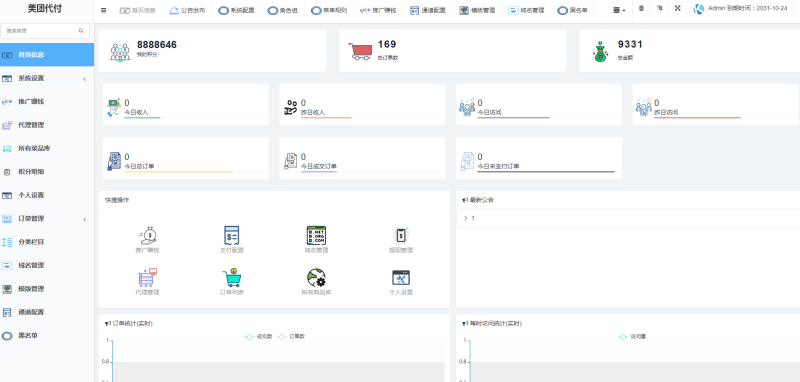This screenshot has height=382, width=800.
Task: Expand 系统设置 submenu in sidebar
Action: [47, 79]
